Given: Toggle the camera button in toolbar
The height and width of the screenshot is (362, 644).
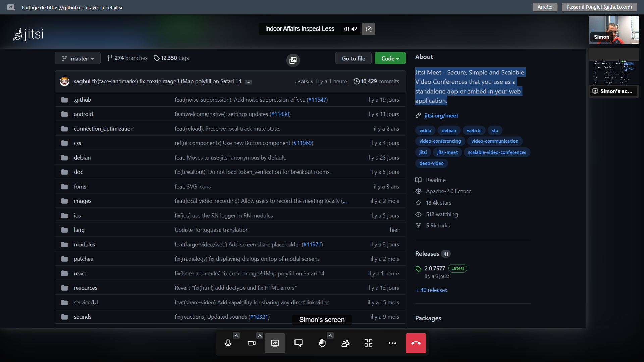Looking at the screenshot, I should click(x=252, y=343).
